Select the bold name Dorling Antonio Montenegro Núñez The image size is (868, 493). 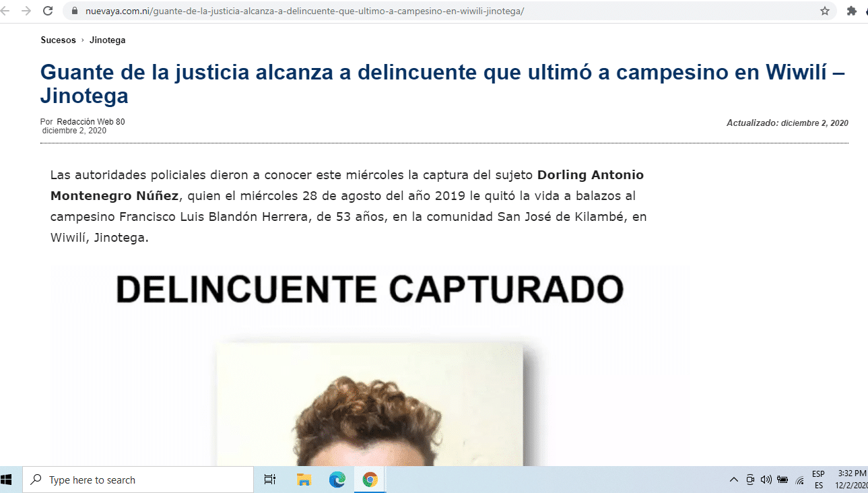coord(347,185)
